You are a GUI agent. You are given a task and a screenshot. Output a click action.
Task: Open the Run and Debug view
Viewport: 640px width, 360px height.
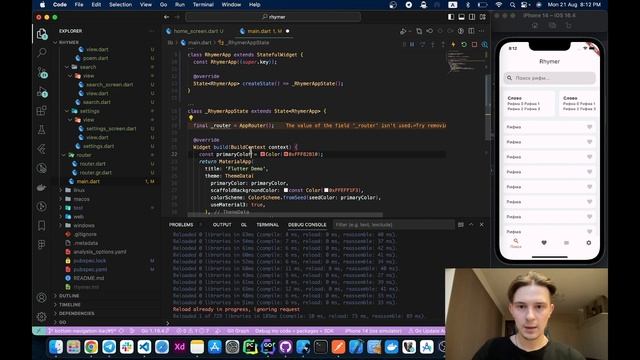pos(42,92)
